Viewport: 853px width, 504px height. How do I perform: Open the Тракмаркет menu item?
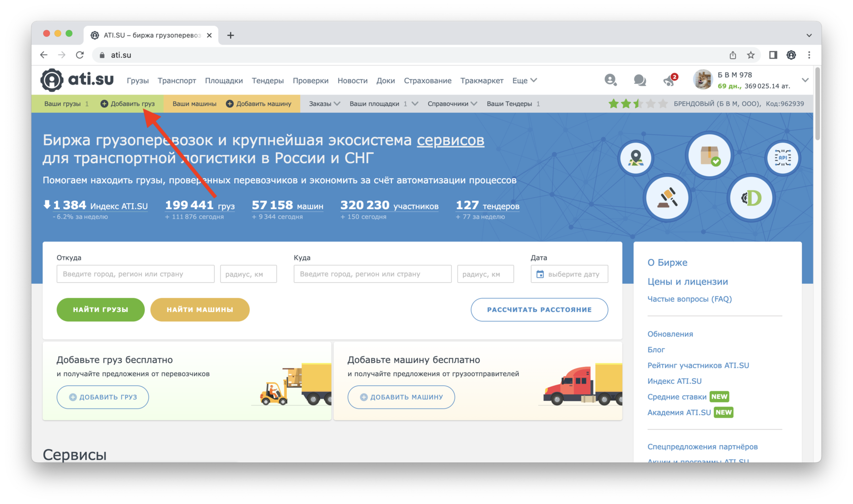click(482, 80)
